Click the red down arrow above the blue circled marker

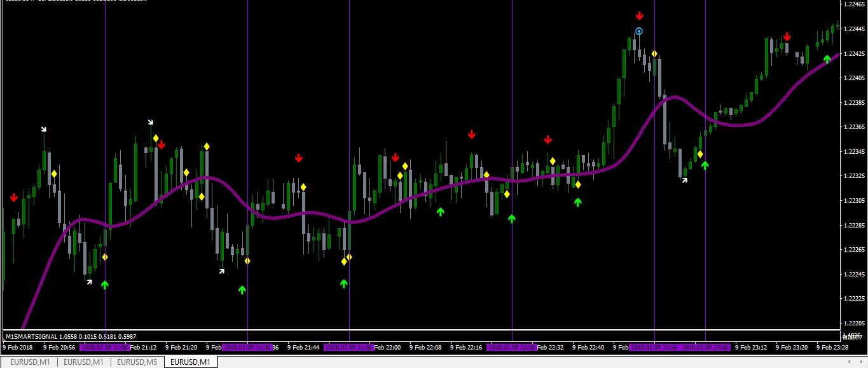(x=639, y=15)
